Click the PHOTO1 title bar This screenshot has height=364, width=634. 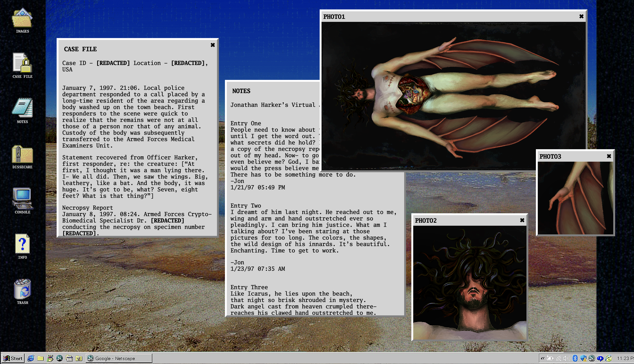point(451,17)
